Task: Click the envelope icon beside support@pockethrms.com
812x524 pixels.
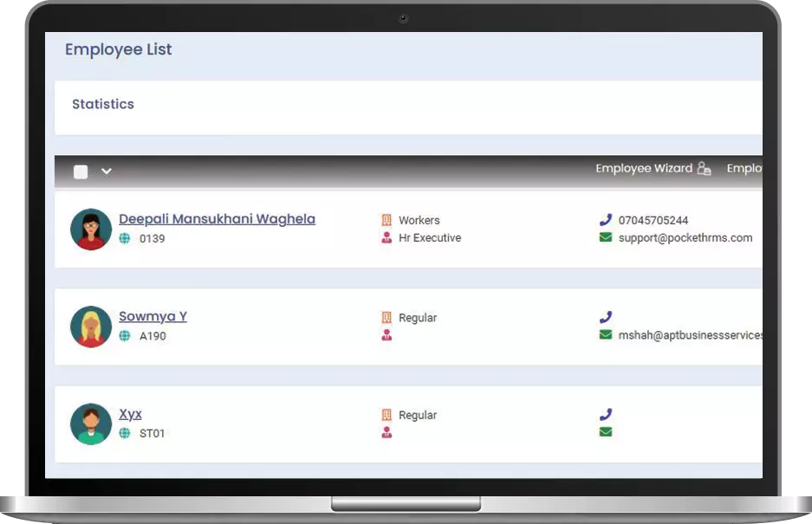Action: [x=606, y=237]
